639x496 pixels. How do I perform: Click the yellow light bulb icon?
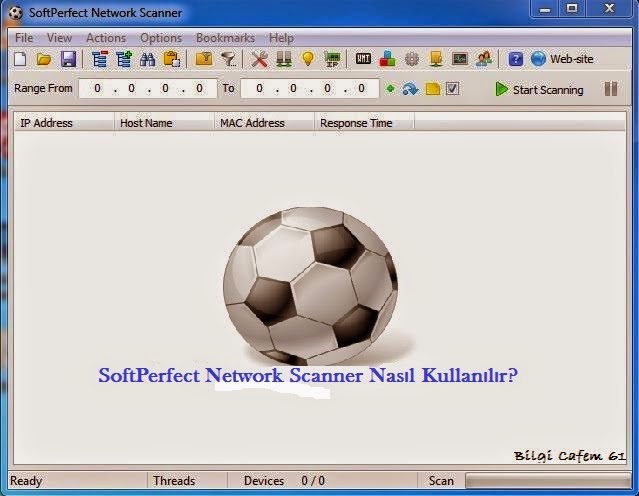(308, 59)
